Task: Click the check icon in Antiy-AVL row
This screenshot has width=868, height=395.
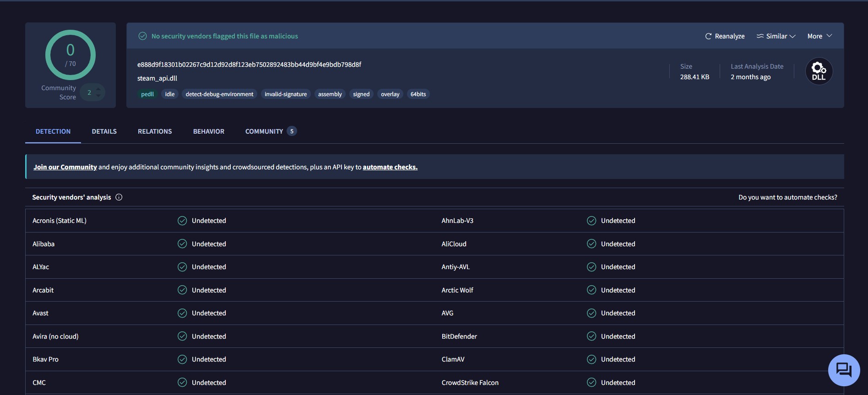Action: coord(591,267)
